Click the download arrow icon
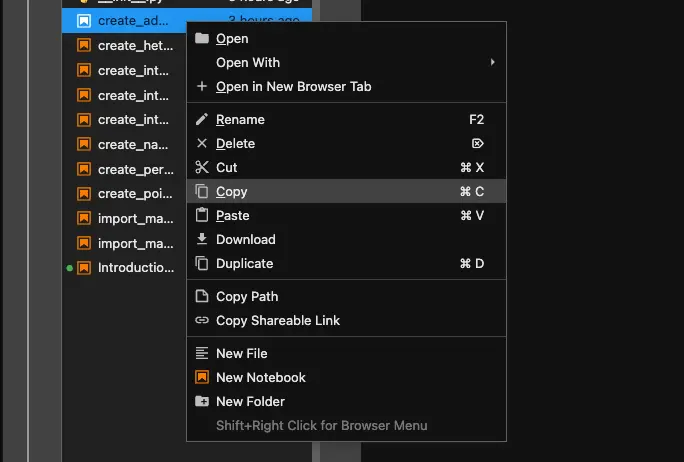 [x=202, y=240]
